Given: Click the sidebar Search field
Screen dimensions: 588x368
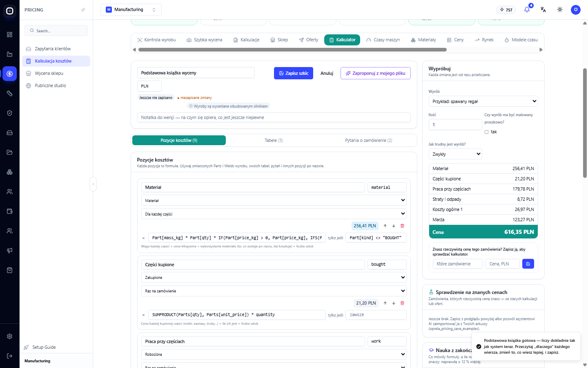Looking at the screenshot, I should (56, 31).
